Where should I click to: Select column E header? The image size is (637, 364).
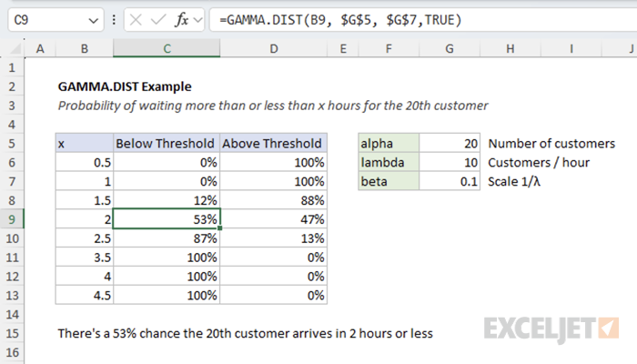coord(343,49)
